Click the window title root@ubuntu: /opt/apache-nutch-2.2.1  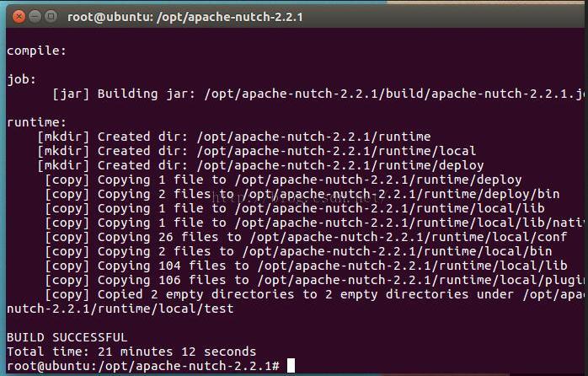(x=184, y=17)
